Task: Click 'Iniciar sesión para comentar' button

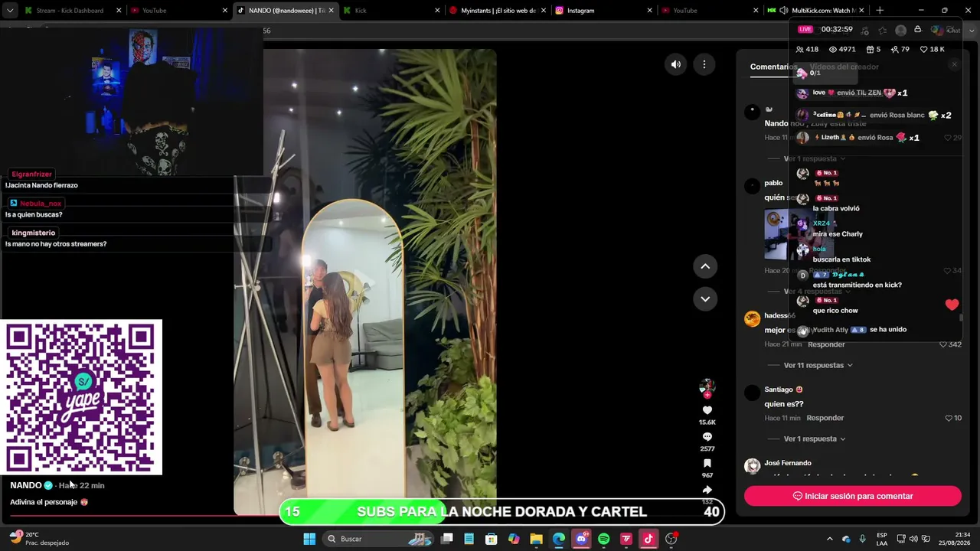Action: 853,496
